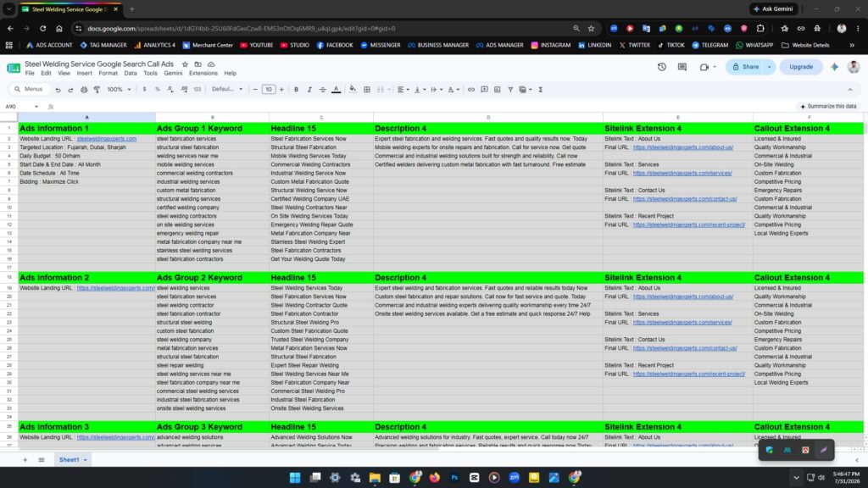The height and width of the screenshot is (488, 868).
Task: Open steelweldingexperts.com link in row 2
Action: click(x=106, y=139)
